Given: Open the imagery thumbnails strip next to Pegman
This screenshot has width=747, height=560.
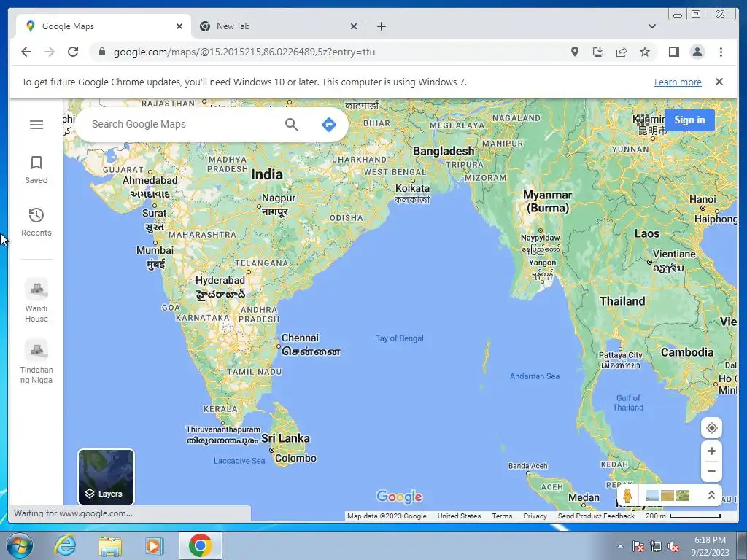Looking at the screenshot, I should pos(667,495).
